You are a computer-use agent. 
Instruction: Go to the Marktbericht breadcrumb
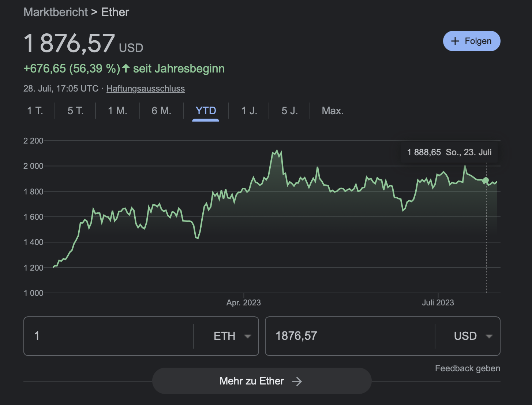(x=56, y=12)
